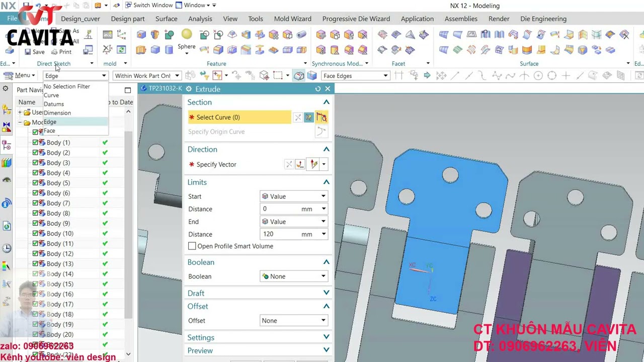Click the Save button in the ribbon

tap(34, 52)
